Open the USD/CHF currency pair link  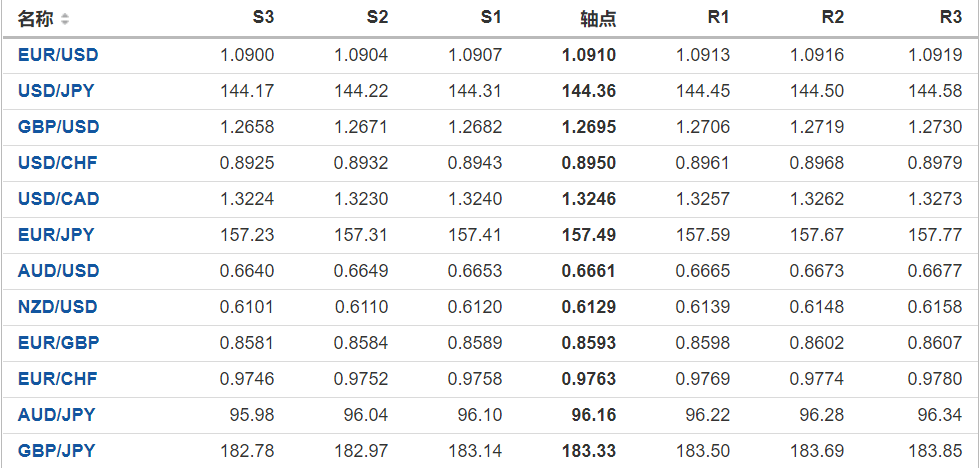[57, 163]
